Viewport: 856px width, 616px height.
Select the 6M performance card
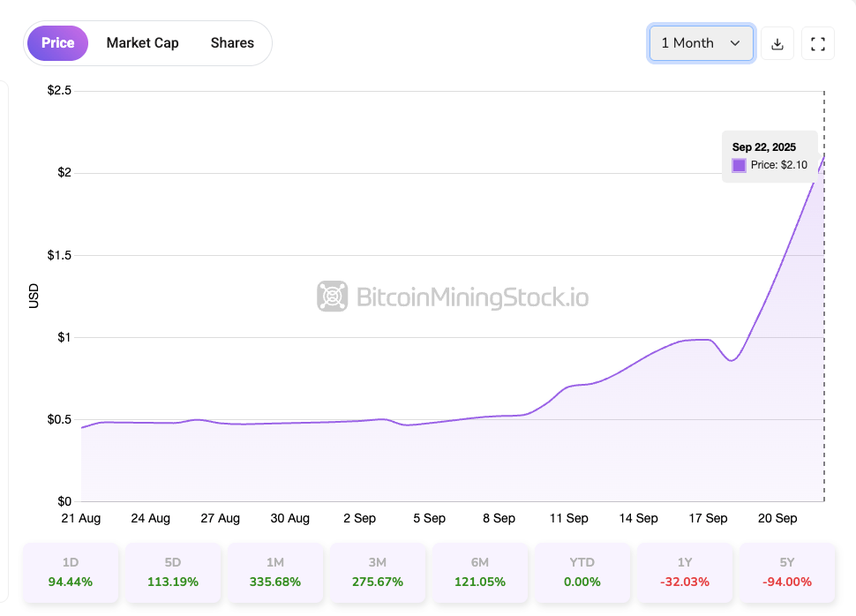point(480,572)
